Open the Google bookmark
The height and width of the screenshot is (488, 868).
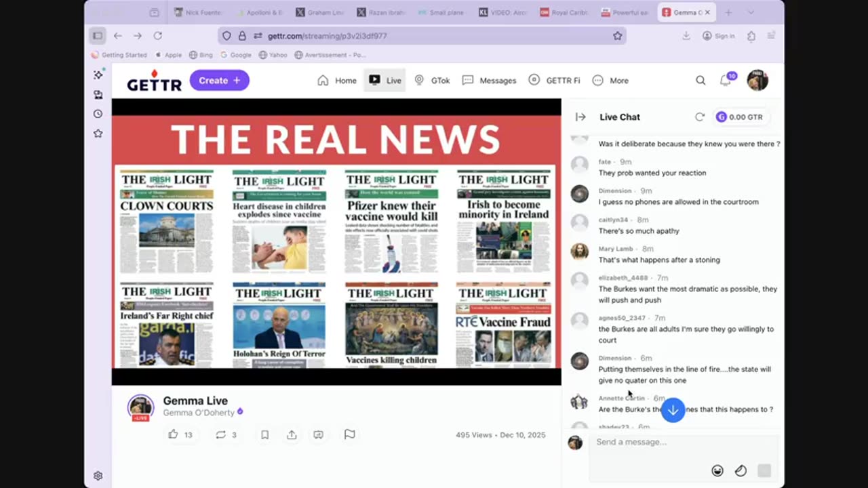pos(235,55)
